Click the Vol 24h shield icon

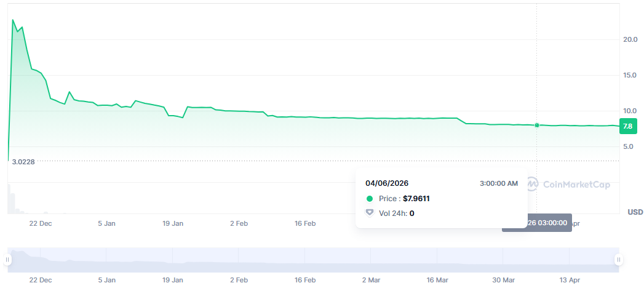coord(370,213)
